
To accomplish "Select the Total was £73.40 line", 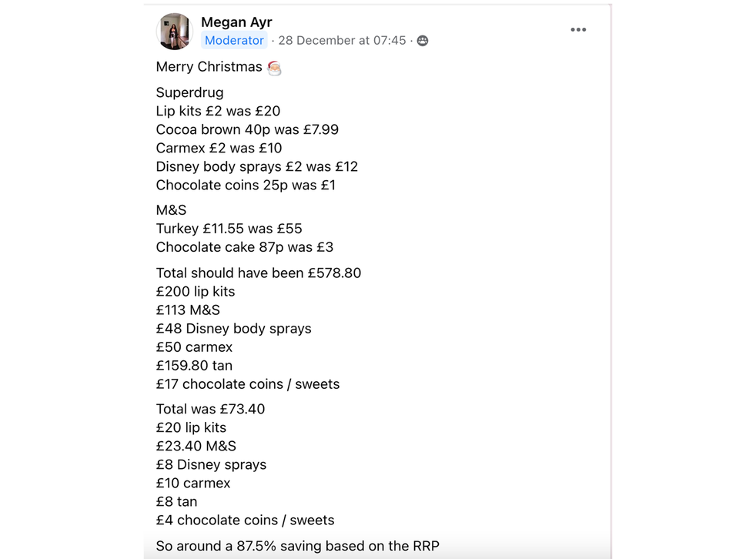I will [x=210, y=409].
